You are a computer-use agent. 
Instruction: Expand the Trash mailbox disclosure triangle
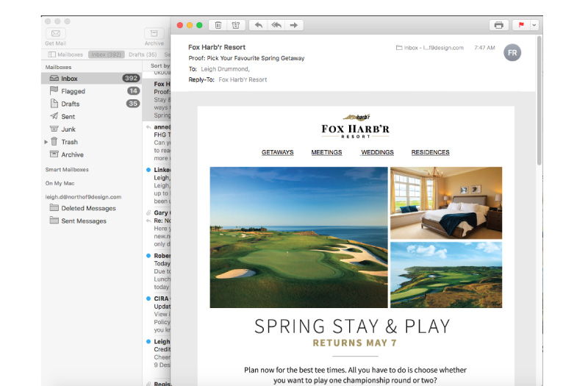click(x=46, y=142)
